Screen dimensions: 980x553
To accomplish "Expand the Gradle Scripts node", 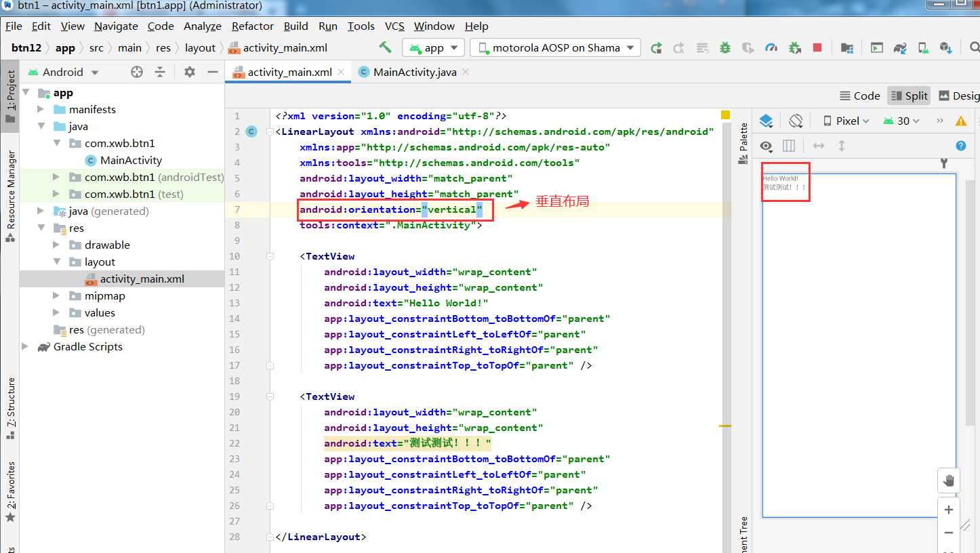I will pos(26,346).
